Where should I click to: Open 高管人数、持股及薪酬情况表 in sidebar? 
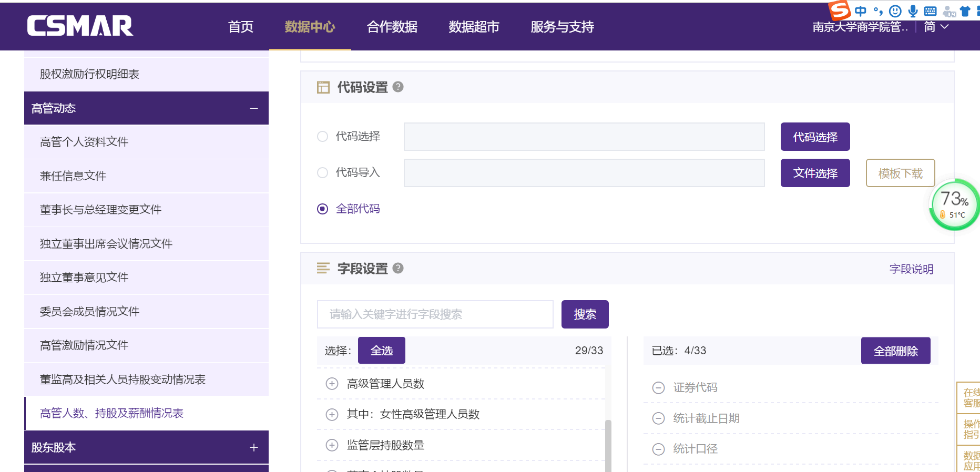(146, 413)
